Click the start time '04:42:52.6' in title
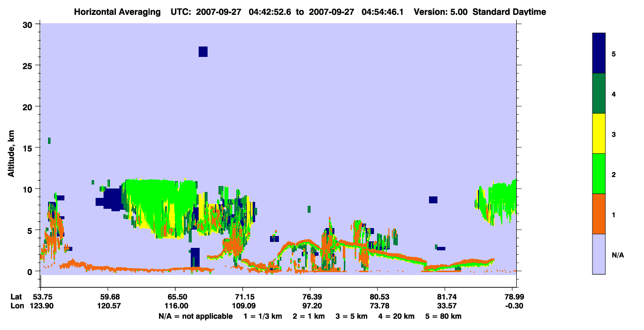644x330 pixels. (x=271, y=12)
